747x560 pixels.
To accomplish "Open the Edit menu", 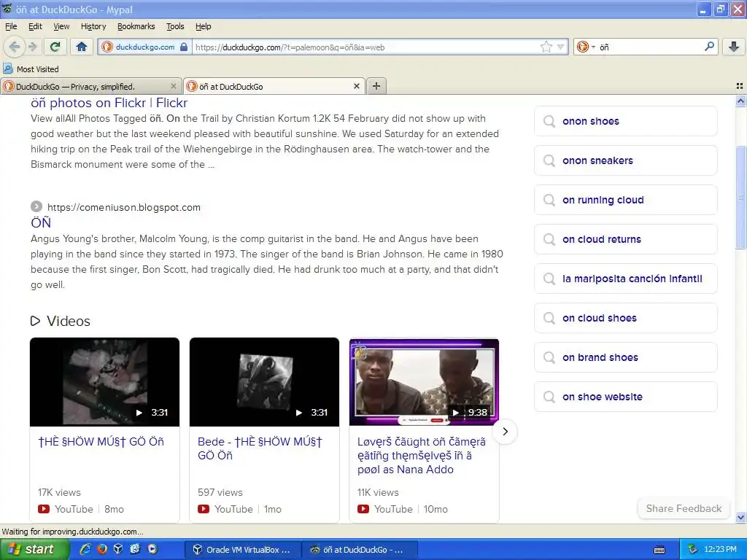I will point(35,26).
